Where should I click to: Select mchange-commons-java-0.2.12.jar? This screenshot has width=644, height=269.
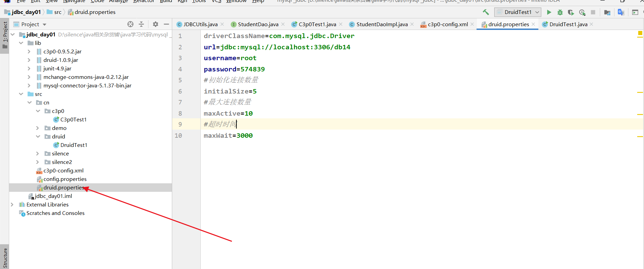[86, 77]
